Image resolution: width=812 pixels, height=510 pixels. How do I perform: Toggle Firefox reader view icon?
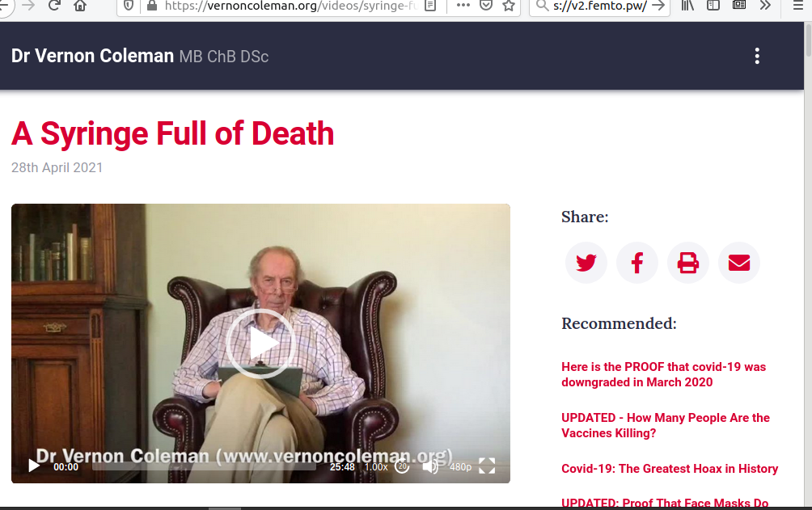[430, 6]
